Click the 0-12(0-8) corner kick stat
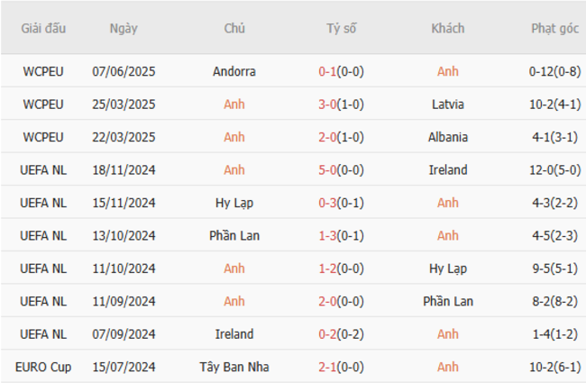The width and height of the screenshot is (586, 392). coord(554,71)
